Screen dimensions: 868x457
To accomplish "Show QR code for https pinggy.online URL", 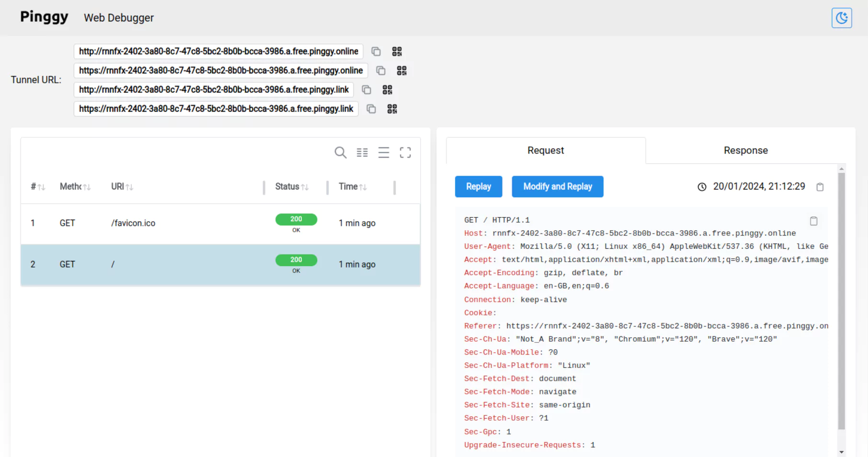I will tap(402, 70).
